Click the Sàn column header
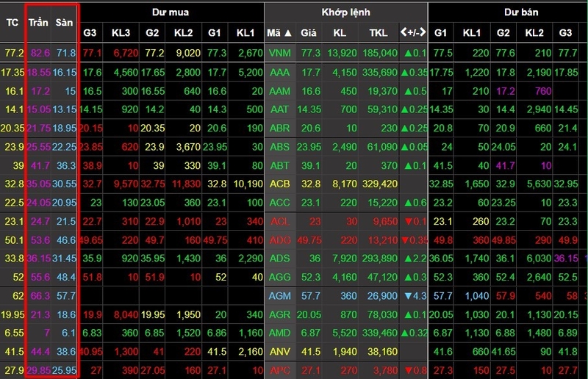 click(x=64, y=23)
